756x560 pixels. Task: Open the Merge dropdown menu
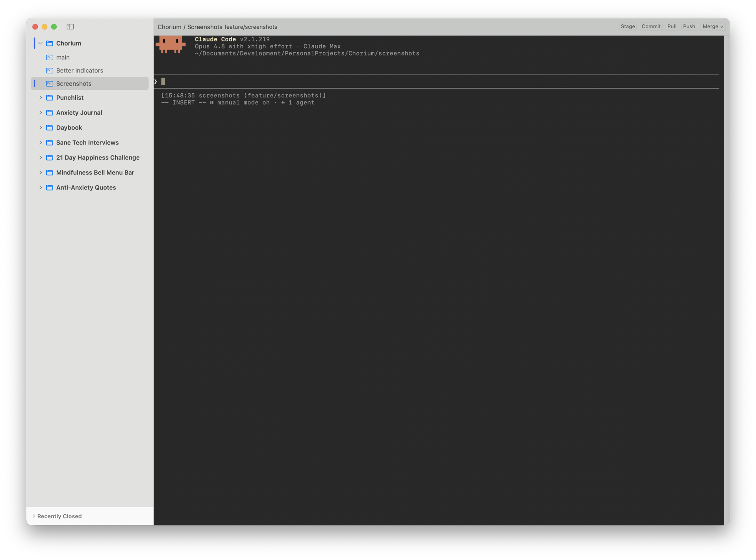pos(713,27)
